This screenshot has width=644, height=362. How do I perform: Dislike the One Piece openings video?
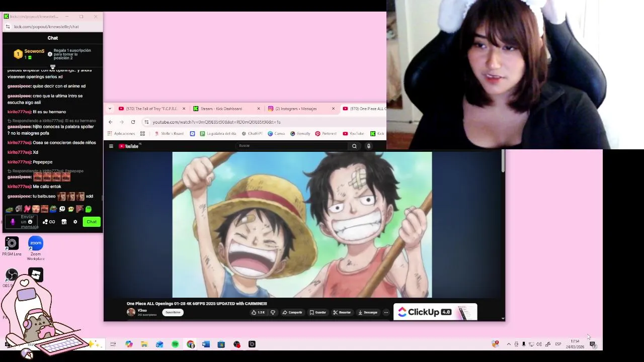point(273,312)
